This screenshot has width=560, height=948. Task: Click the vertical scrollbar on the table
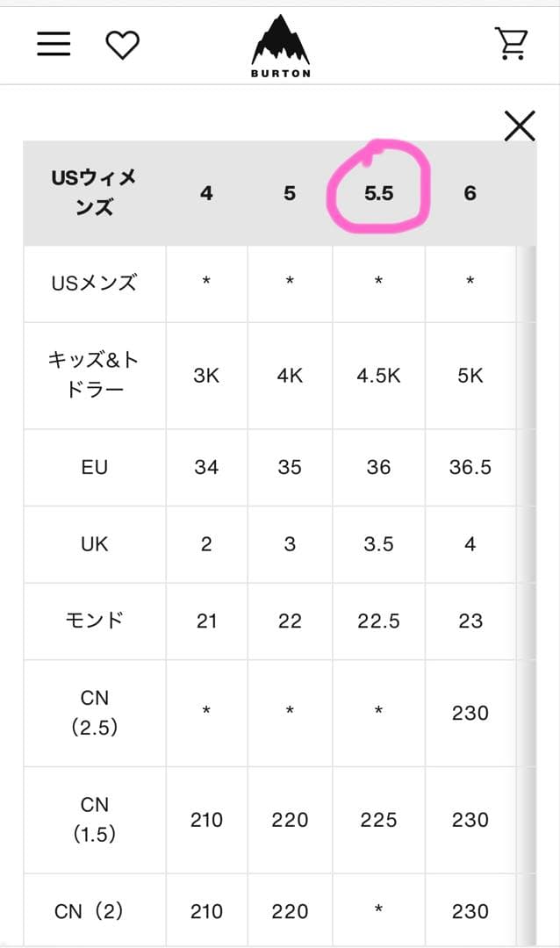pyautogui.click(x=527, y=527)
